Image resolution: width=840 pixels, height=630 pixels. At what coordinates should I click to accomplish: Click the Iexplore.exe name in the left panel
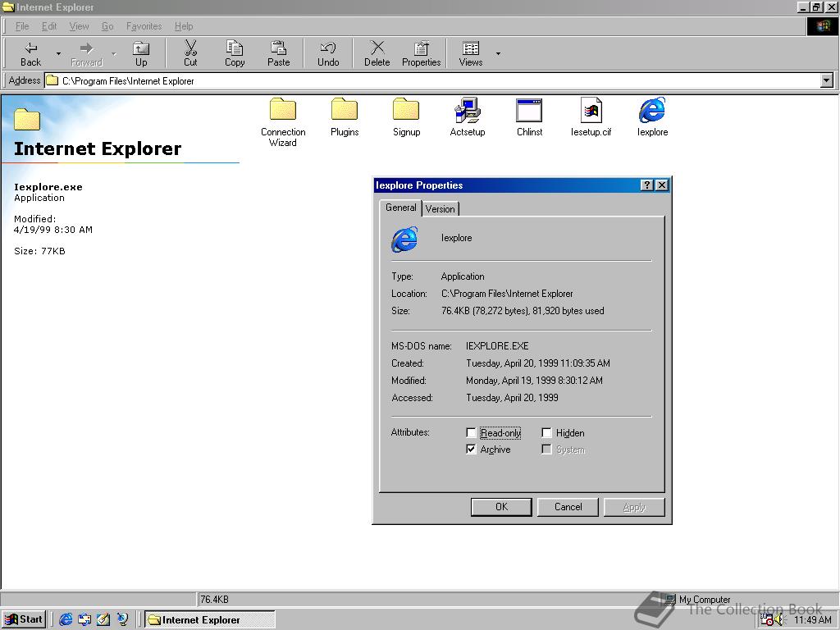[48, 187]
